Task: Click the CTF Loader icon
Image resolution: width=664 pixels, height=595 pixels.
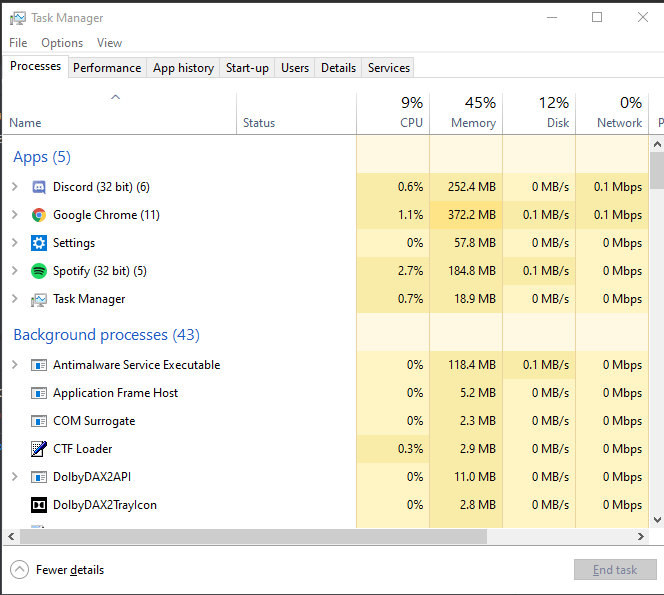Action: pyautogui.click(x=39, y=449)
